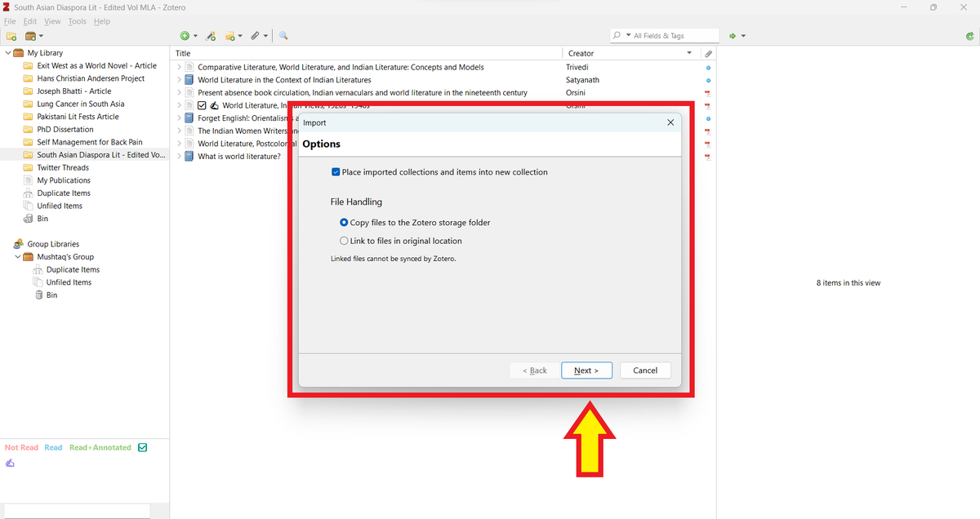This screenshot has width=980, height=519.
Task: Open the View menu
Action: coord(52,21)
